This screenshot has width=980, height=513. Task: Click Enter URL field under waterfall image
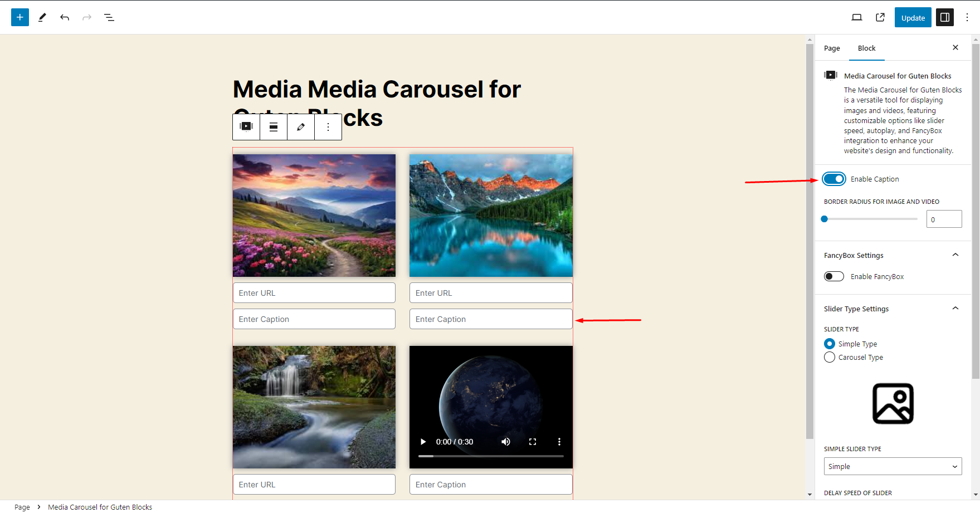(x=314, y=485)
